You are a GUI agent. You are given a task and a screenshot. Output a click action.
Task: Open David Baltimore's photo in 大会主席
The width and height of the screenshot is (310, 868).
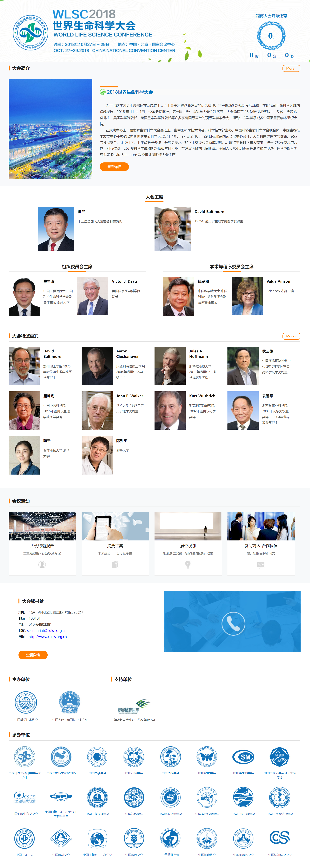coord(173,229)
